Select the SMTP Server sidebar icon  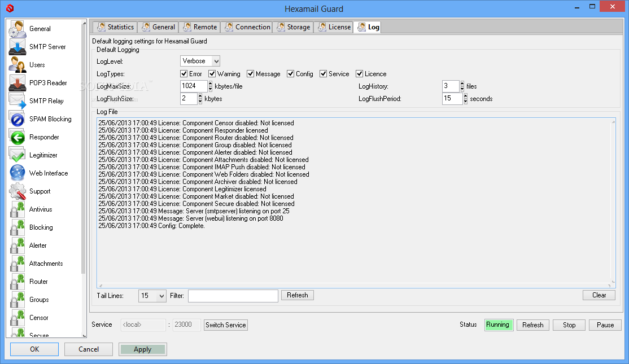tap(18, 46)
